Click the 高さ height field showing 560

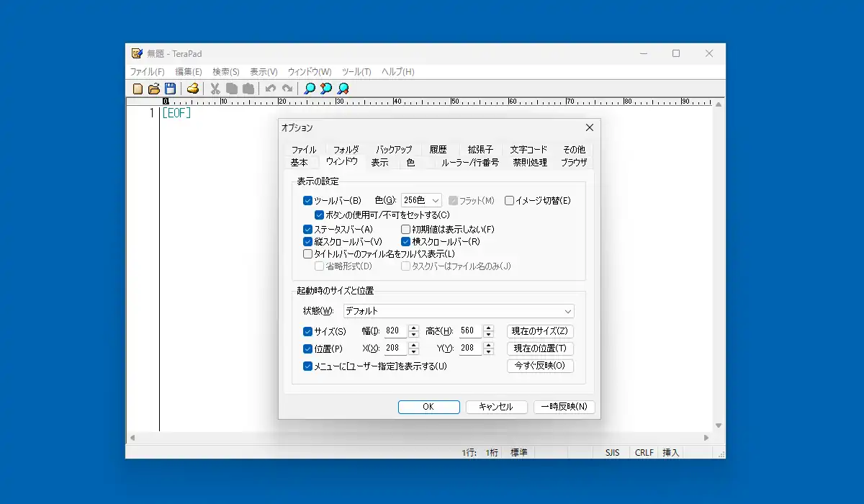pyautogui.click(x=471, y=331)
